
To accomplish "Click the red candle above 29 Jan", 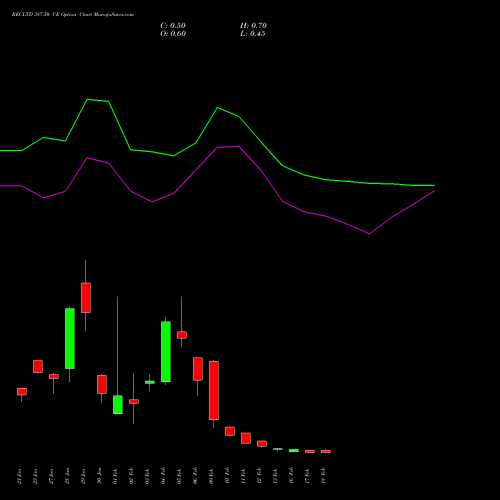I will pyautogui.click(x=86, y=298).
